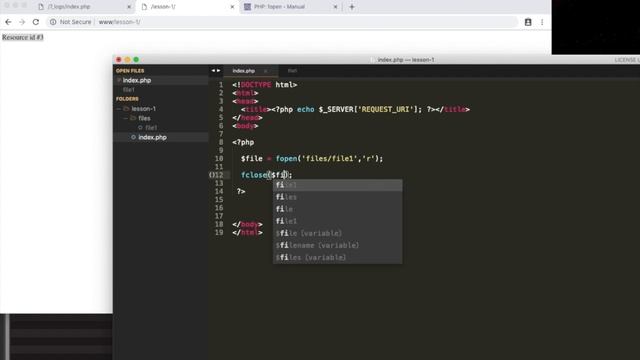Click the lesson-1 folder icon
640x360 pixels.
click(126, 109)
